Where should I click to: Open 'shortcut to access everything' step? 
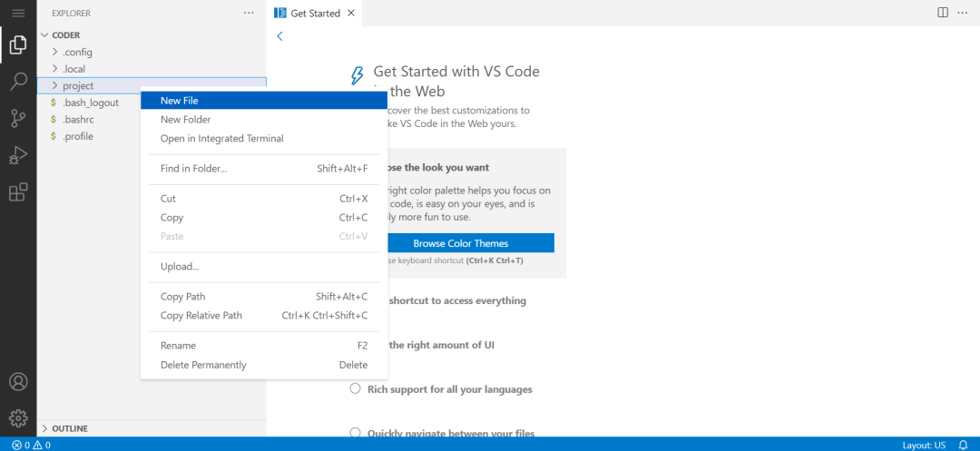click(457, 300)
